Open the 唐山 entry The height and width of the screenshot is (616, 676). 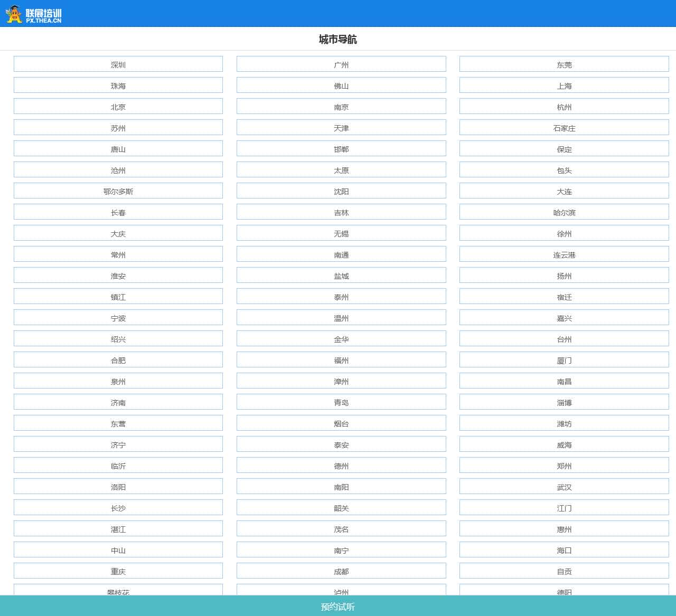point(118,149)
